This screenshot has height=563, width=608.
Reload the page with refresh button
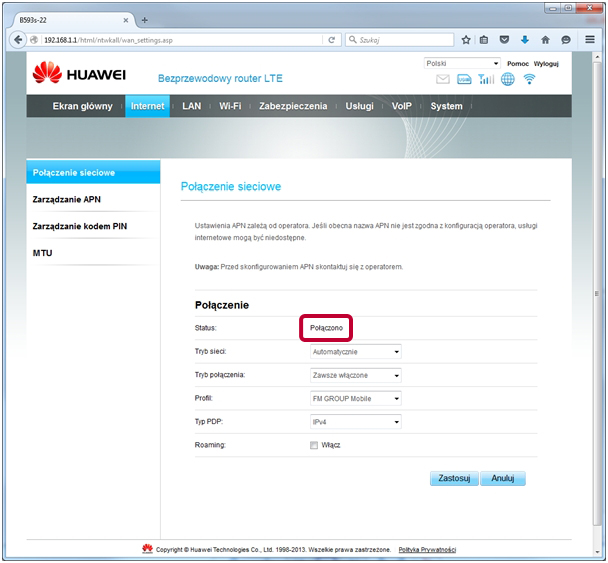[x=332, y=40]
